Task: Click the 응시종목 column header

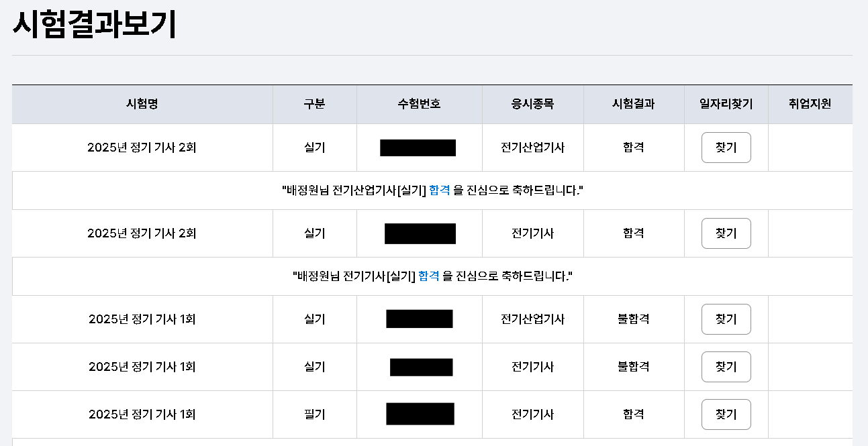Action: pyautogui.click(x=532, y=105)
